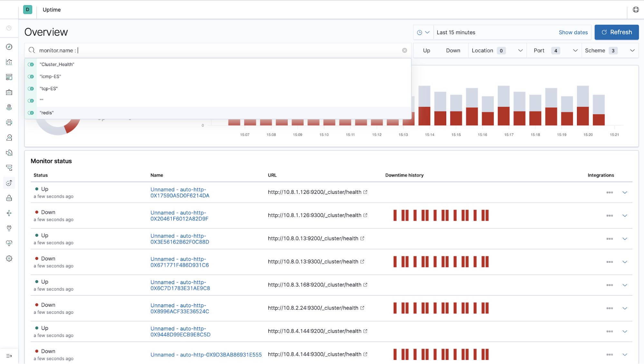Open external link icon for 10.8.3.168:9200 URL

(365, 285)
